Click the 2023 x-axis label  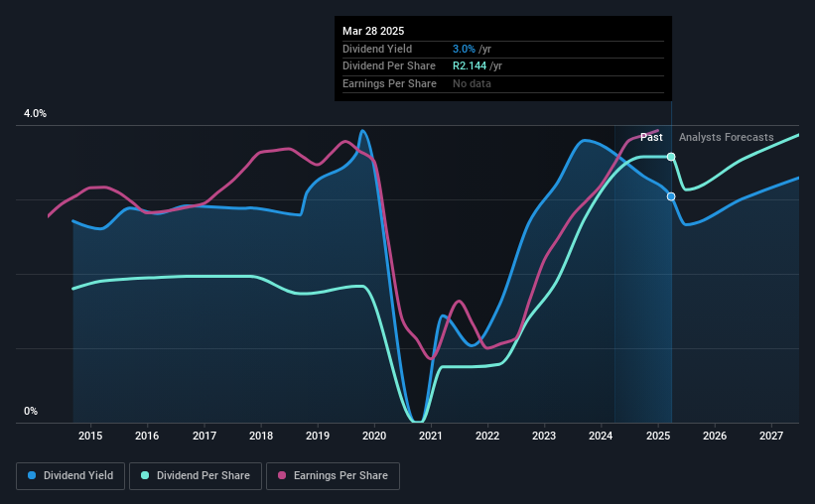click(x=544, y=436)
